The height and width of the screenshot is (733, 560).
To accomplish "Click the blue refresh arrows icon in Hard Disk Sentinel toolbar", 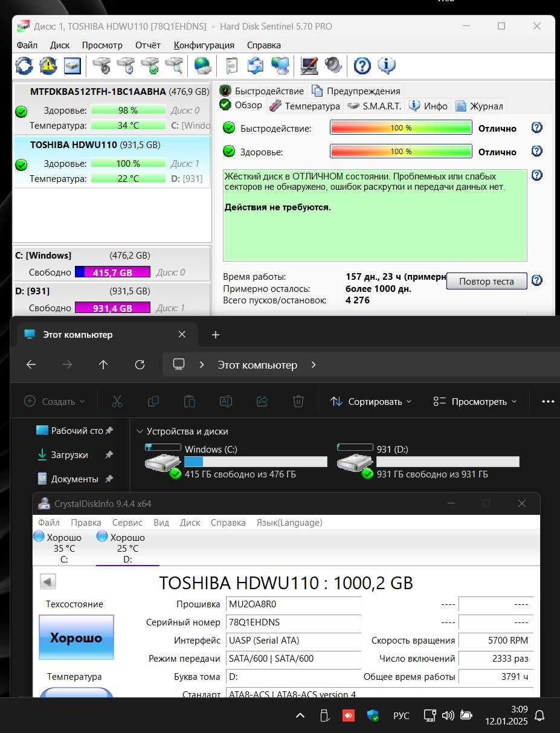I will [24, 65].
